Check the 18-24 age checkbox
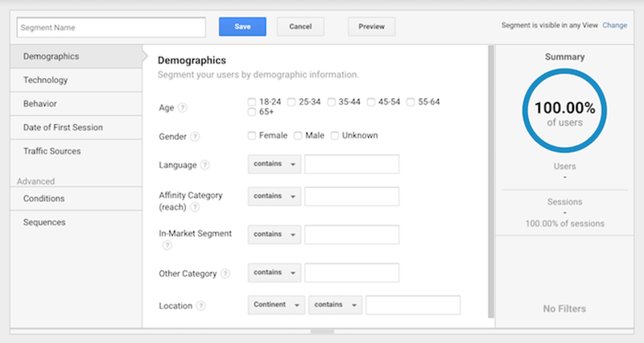 point(252,102)
